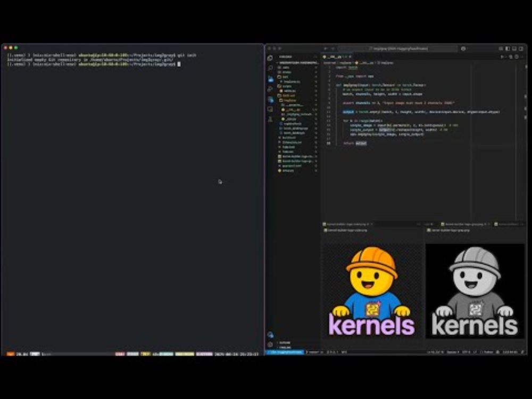Click the Go Forward arrow in VS Code title bar
Viewport: 532px width, 399px height.
[x=333, y=48]
